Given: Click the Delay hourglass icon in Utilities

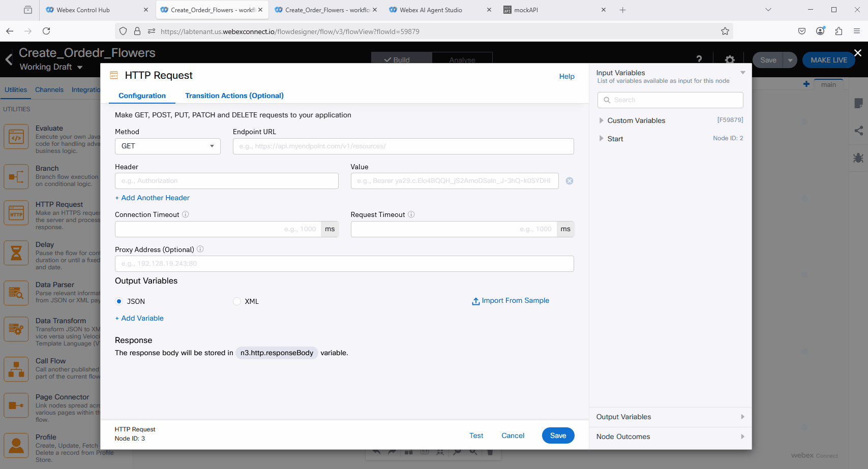Looking at the screenshot, I should [x=16, y=253].
